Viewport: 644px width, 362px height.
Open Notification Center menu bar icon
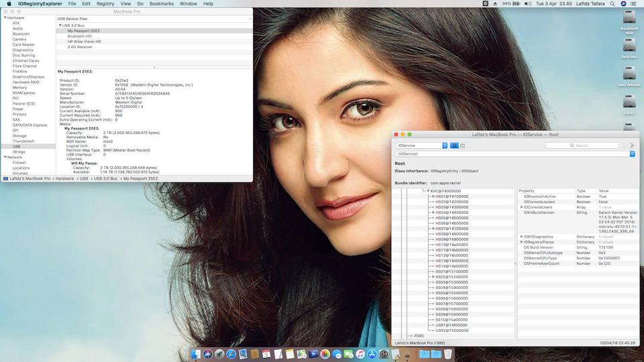click(635, 3)
